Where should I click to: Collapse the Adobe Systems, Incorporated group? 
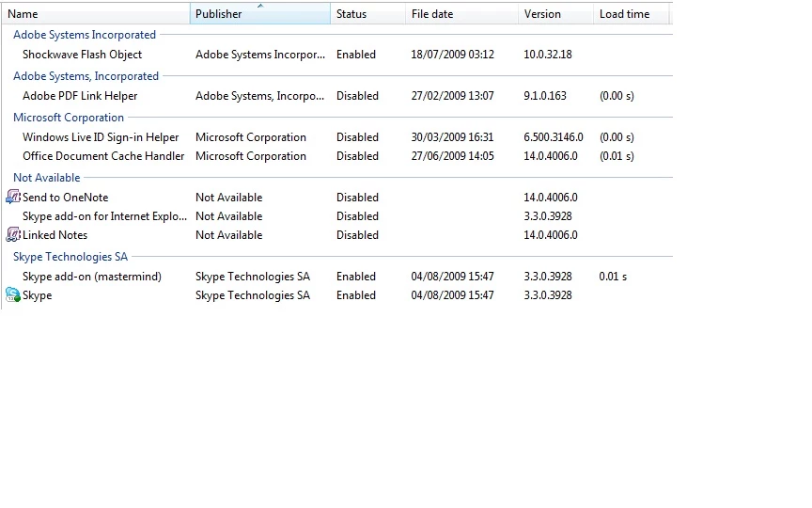pos(86,76)
